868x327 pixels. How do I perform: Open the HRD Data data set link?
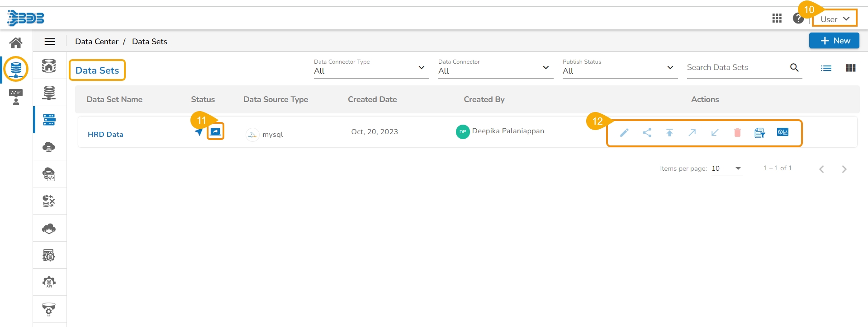click(x=105, y=134)
